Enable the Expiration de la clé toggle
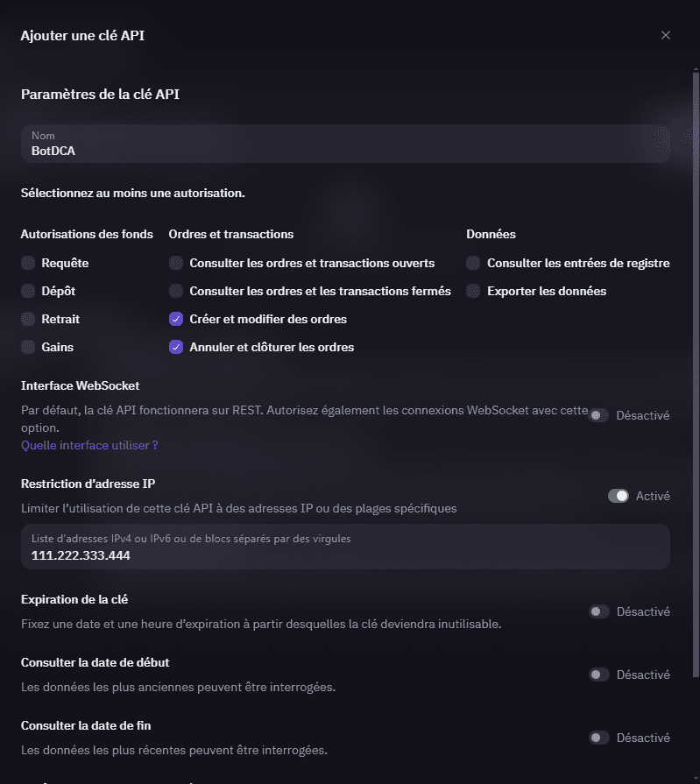Image resolution: width=700 pixels, height=784 pixels. [599, 611]
